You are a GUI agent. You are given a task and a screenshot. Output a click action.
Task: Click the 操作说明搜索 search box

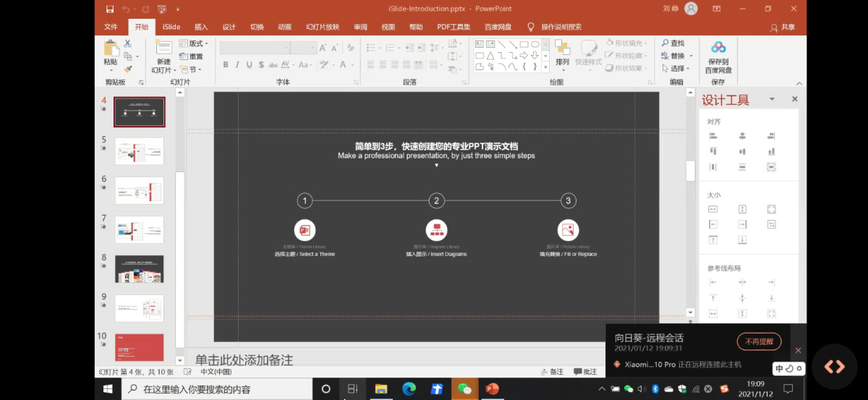(554, 27)
